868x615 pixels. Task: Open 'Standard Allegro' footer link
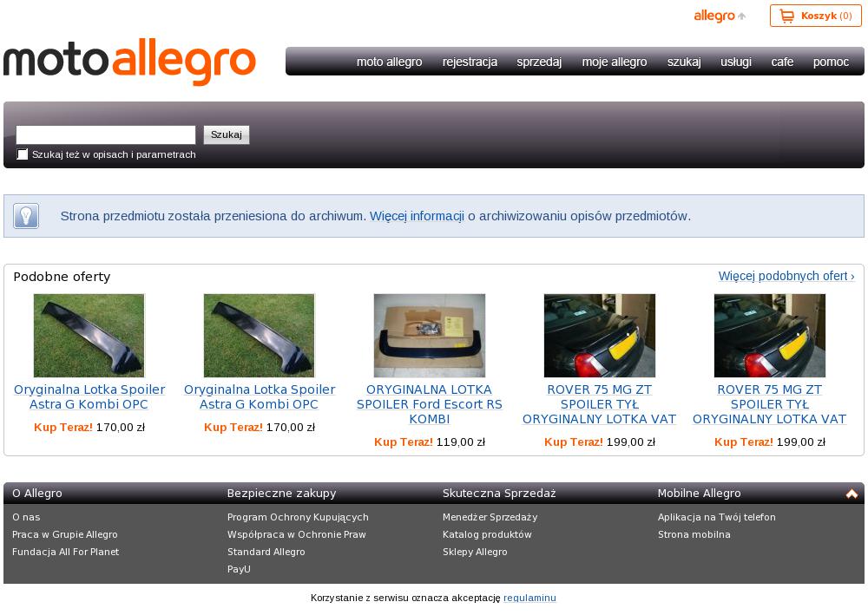point(266,552)
